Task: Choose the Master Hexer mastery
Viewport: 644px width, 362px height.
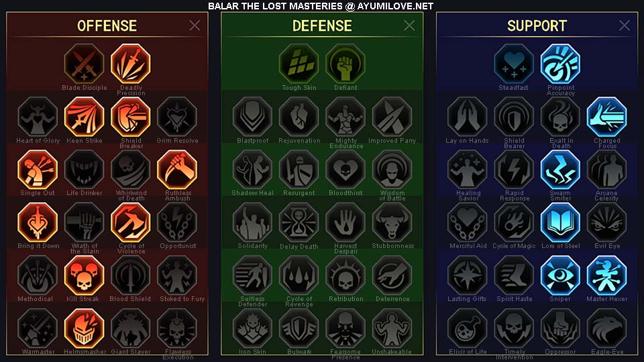Action: click(606, 276)
